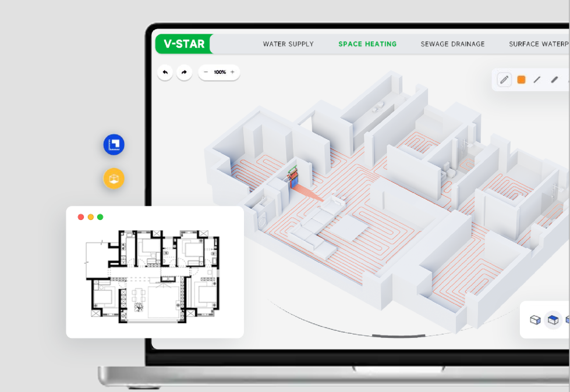
Task: Click the 2D floor plan drawing
Action: click(x=153, y=276)
